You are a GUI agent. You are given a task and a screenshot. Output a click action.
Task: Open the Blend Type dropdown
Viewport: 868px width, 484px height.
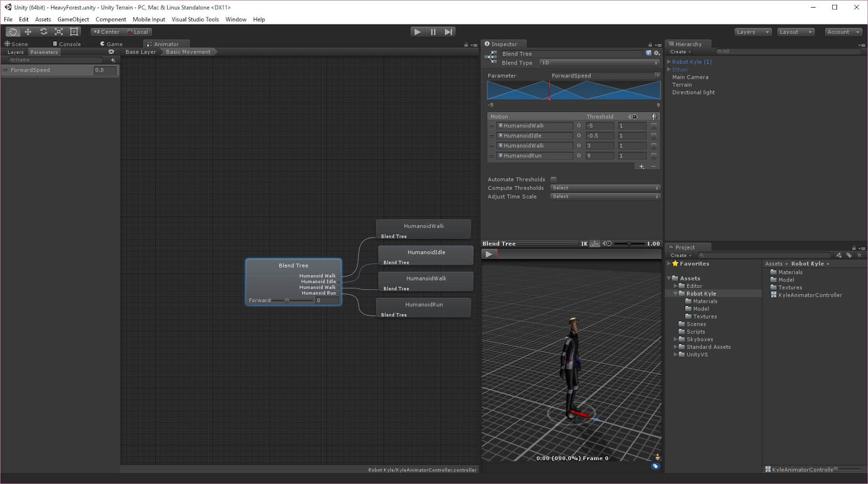[x=599, y=63]
